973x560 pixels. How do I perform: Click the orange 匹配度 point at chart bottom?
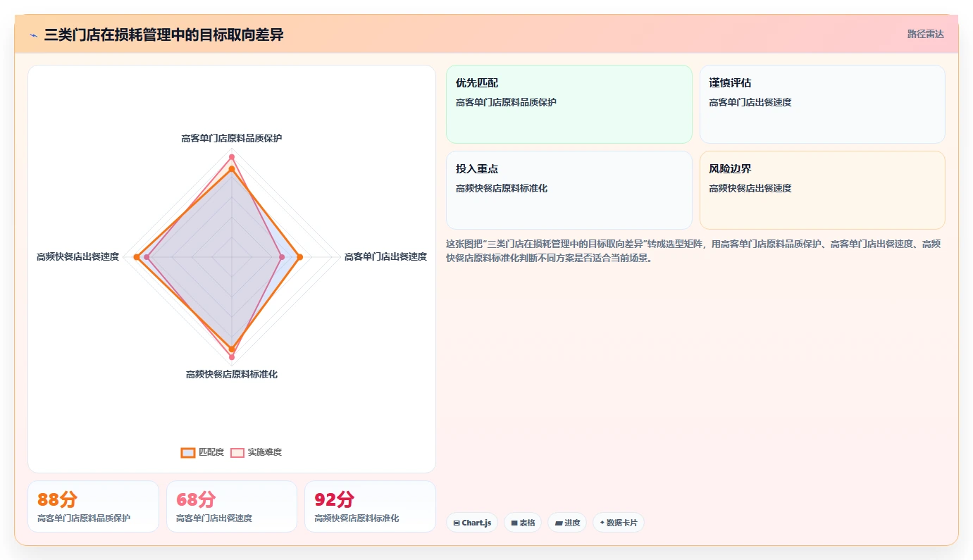click(x=232, y=349)
